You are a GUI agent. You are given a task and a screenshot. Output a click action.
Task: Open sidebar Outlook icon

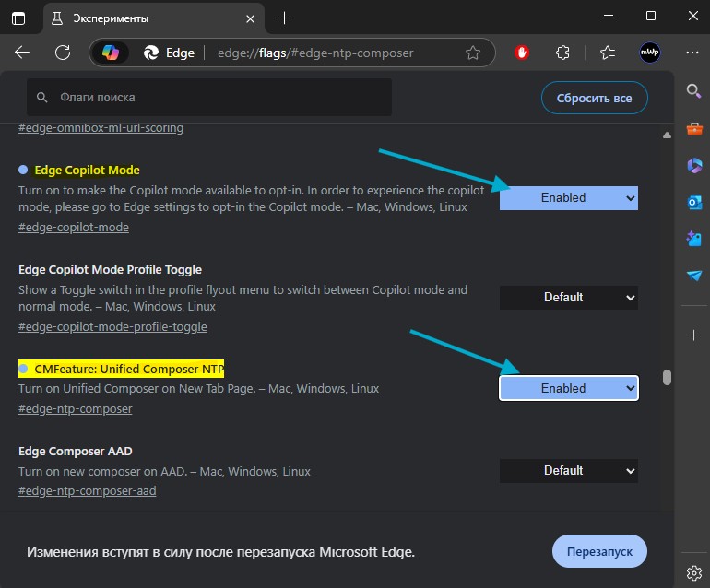(x=694, y=203)
